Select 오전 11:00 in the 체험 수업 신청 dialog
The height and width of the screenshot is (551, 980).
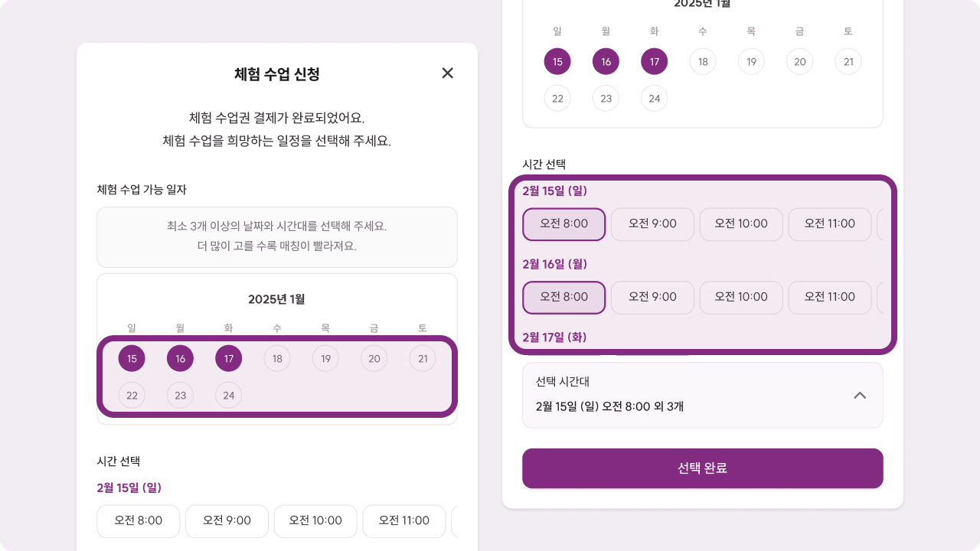[x=404, y=520]
